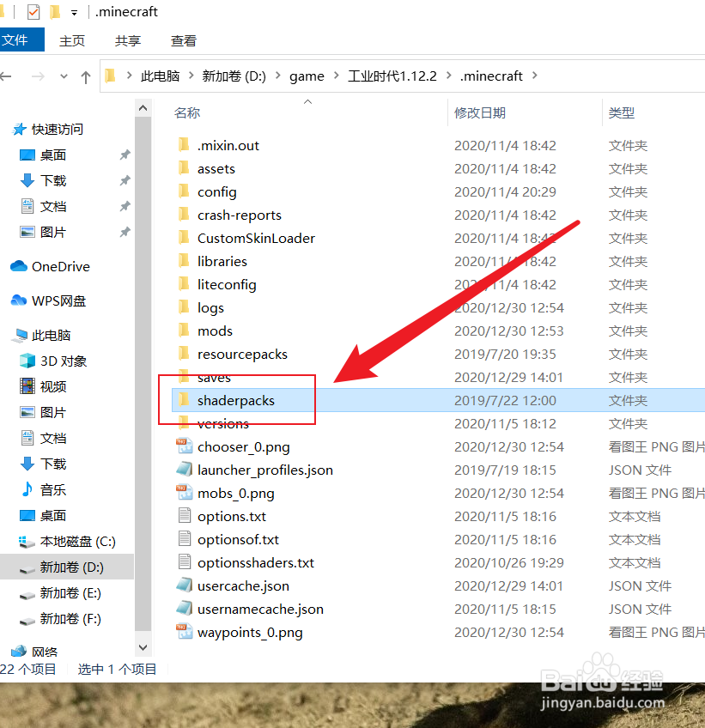Go forward with the Forward arrow
This screenshot has width=705, height=728.
38,76
